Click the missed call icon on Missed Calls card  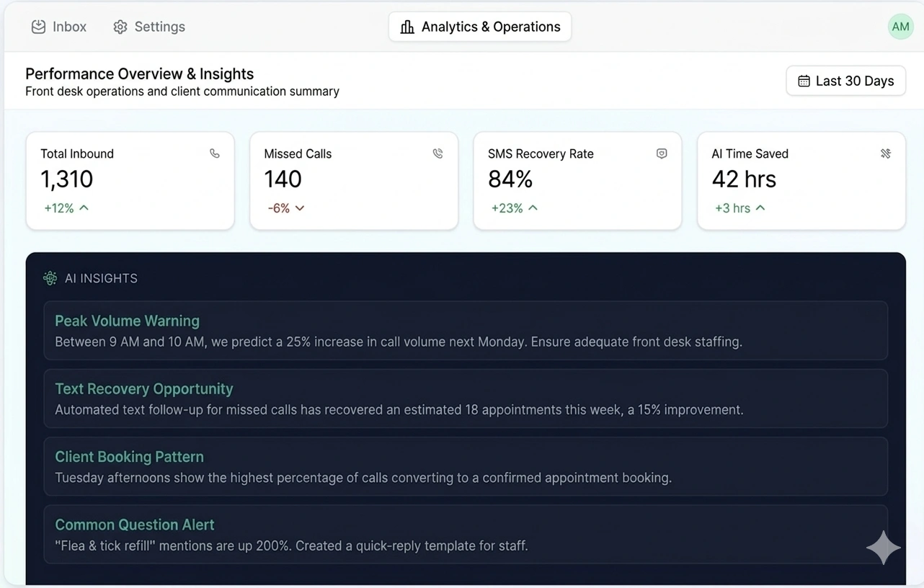pos(437,153)
